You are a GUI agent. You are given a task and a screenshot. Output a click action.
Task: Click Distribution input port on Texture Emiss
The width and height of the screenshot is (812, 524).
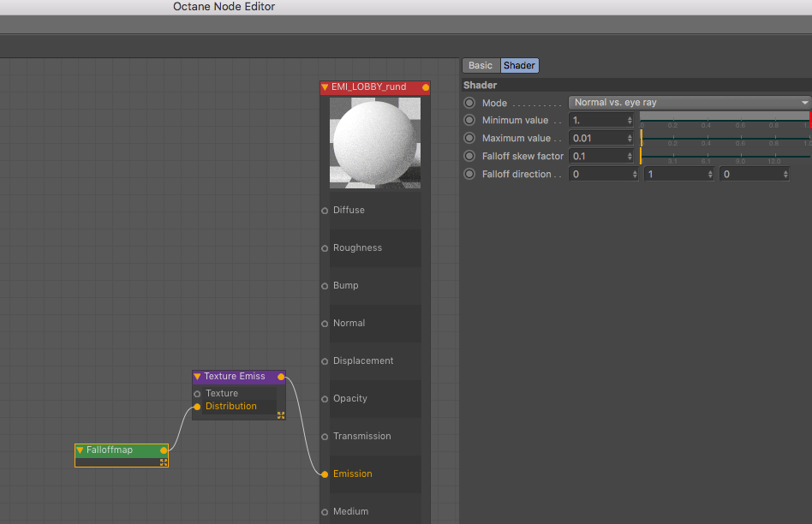(197, 407)
